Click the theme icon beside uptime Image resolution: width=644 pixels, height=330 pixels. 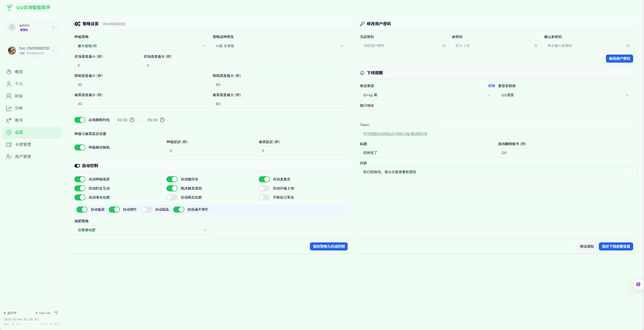[56, 313]
